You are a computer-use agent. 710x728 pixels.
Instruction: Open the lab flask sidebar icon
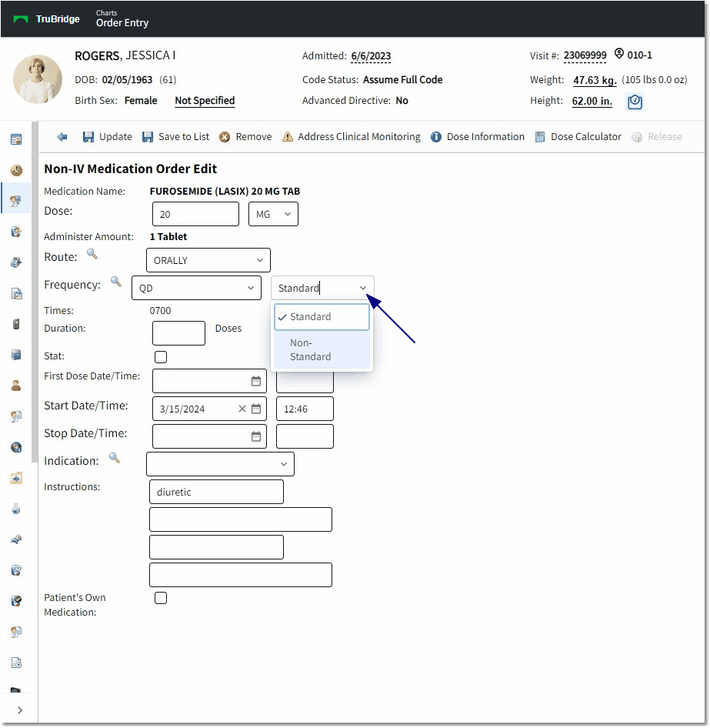tap(16, 509)
